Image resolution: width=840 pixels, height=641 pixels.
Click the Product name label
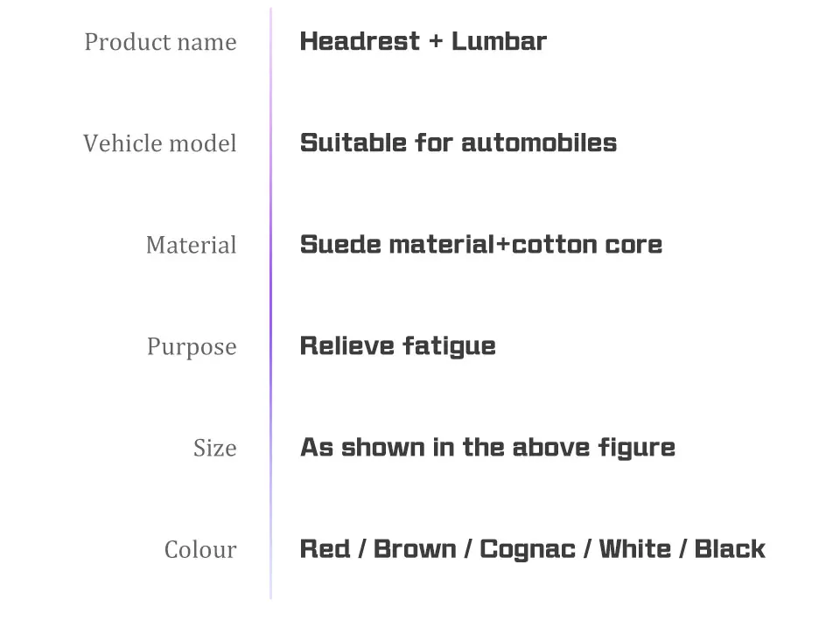tap(160, 42)
